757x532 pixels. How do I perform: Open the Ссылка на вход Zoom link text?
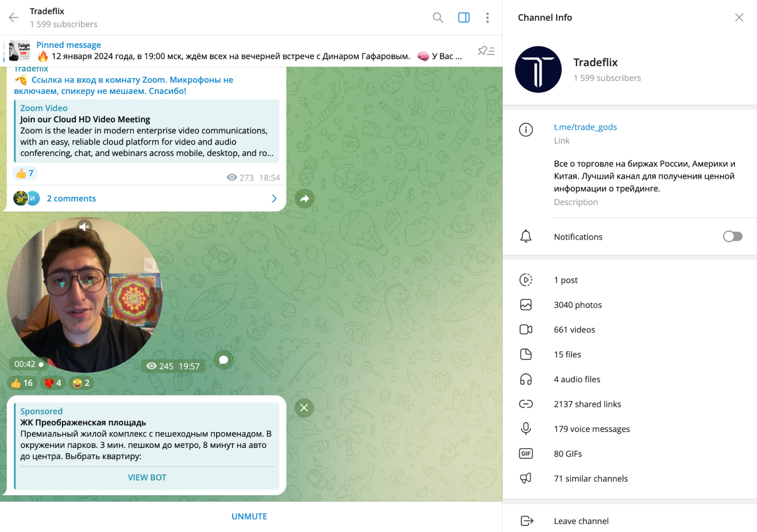click(x=123, y=85)
